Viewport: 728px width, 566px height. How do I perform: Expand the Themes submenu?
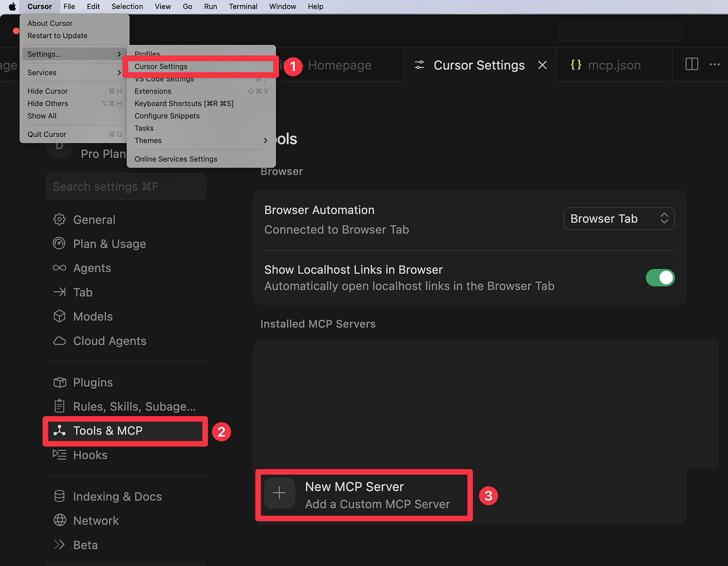(200, 140)
